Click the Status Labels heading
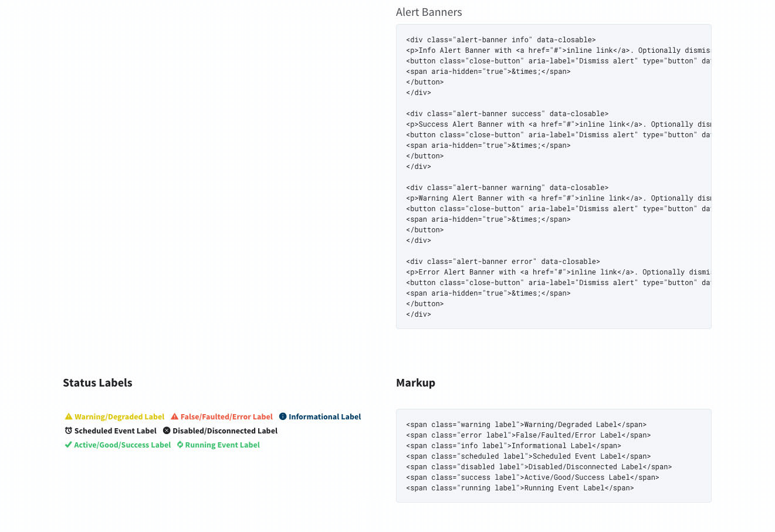775x532 pixels. click(97, 383)
